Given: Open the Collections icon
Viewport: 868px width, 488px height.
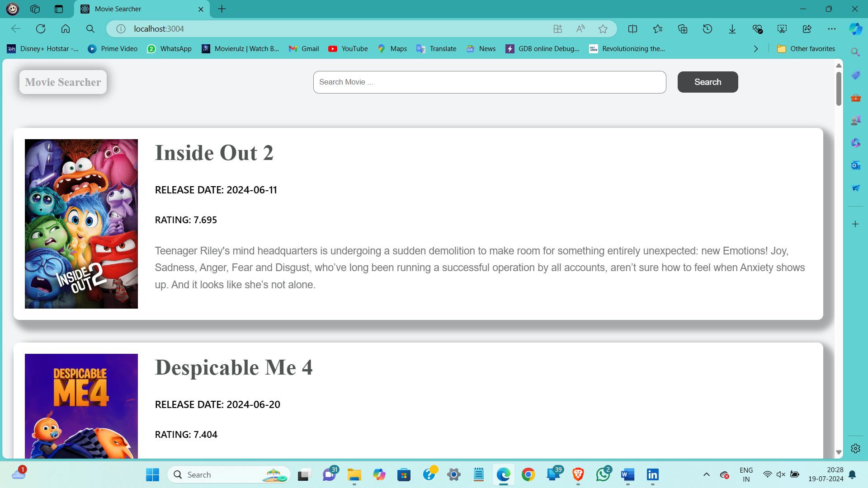Looking at the screenshot, I should 683,29.
